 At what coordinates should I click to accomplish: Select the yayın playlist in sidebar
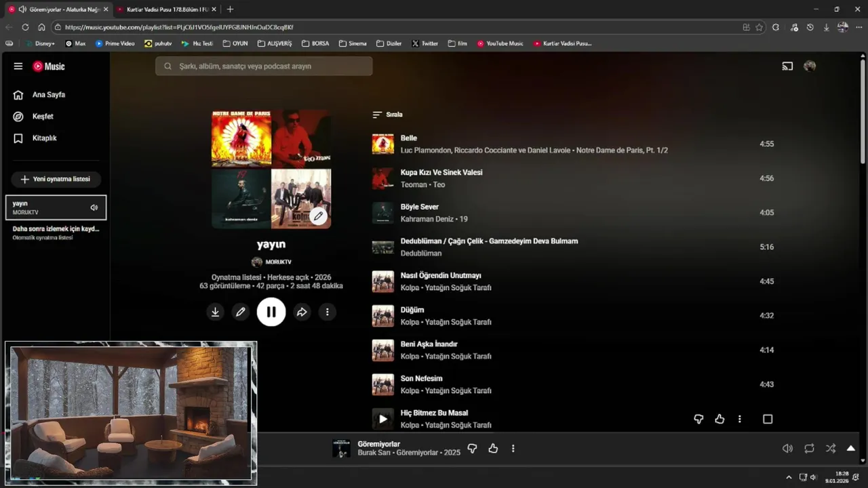tap(56, 207)
